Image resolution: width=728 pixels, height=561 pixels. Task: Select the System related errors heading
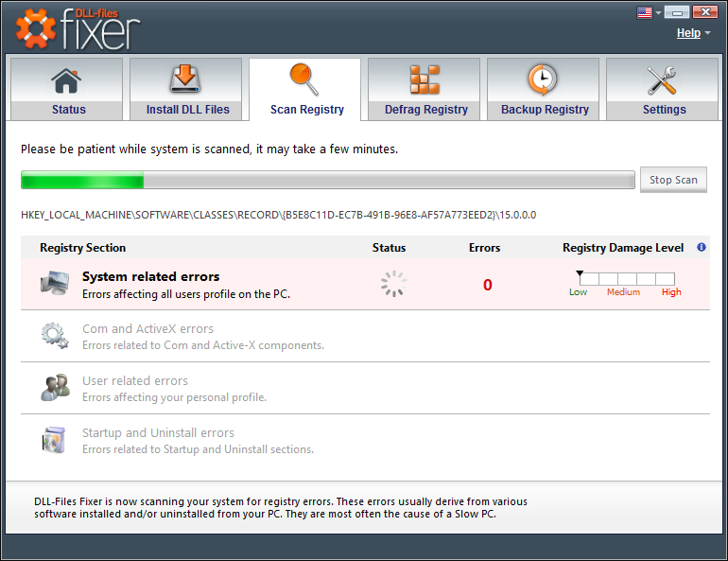151,277
